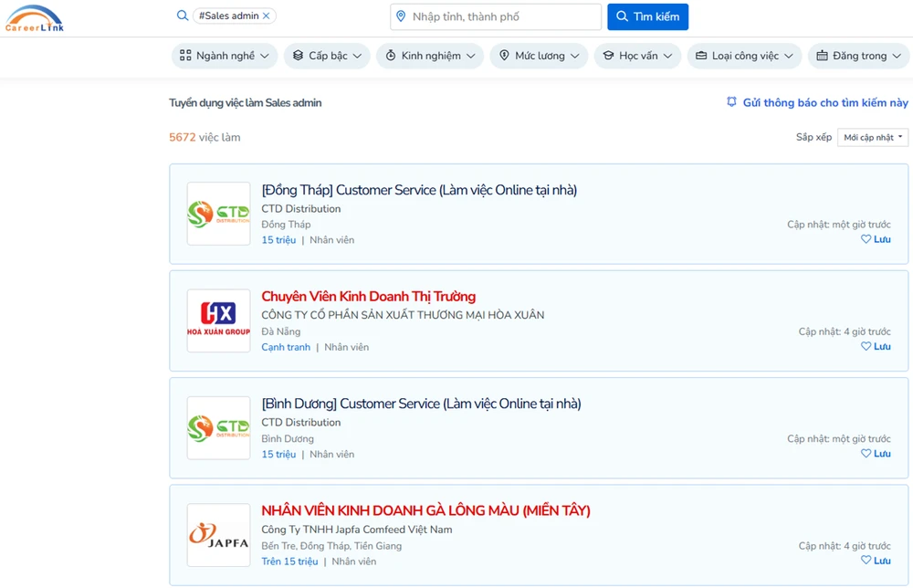913x588 pixels.
Task: Click the CareerLink logo
Action: [34, 17]
